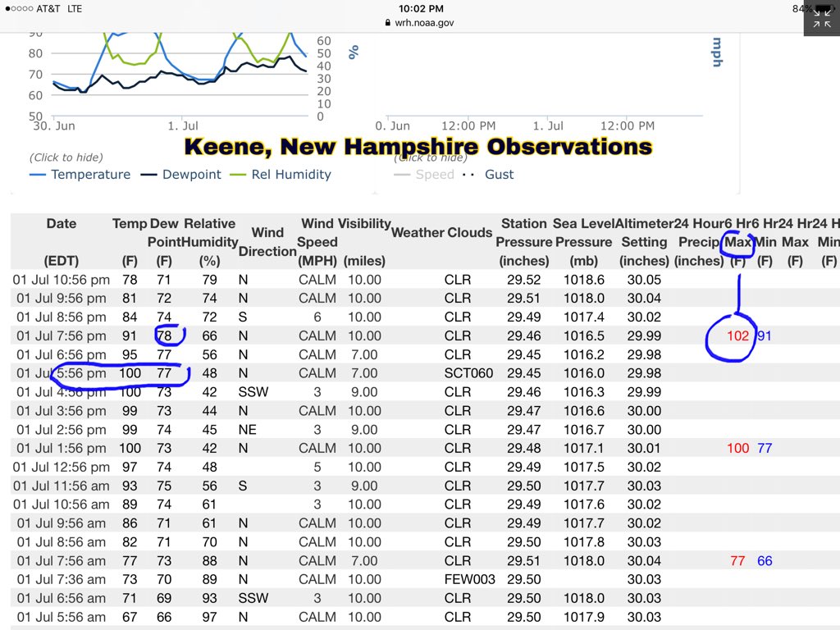This screenshot has height=630, width=840.
Task: Select the 6 Hr Max column header
Action: tap(737, 242)
